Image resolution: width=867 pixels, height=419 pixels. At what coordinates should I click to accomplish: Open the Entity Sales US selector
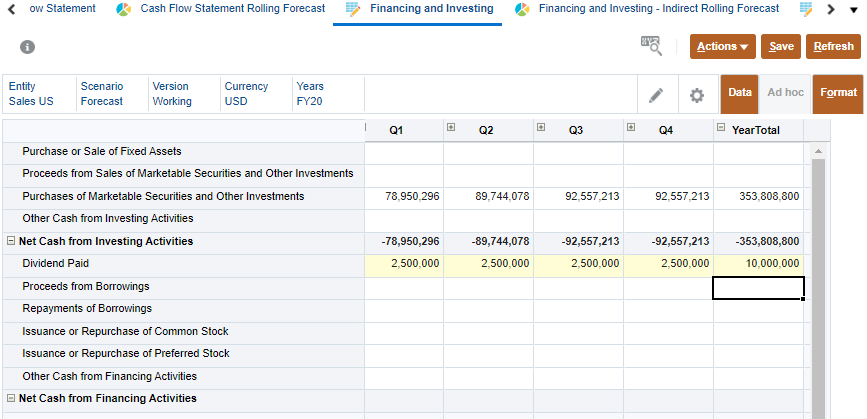coord(39,94)
